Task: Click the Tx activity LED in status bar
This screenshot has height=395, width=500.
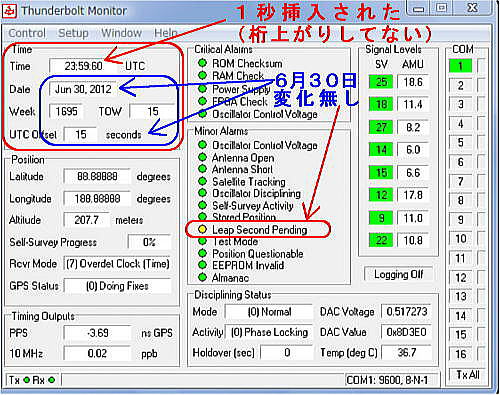Action: [x=26, y=380]
